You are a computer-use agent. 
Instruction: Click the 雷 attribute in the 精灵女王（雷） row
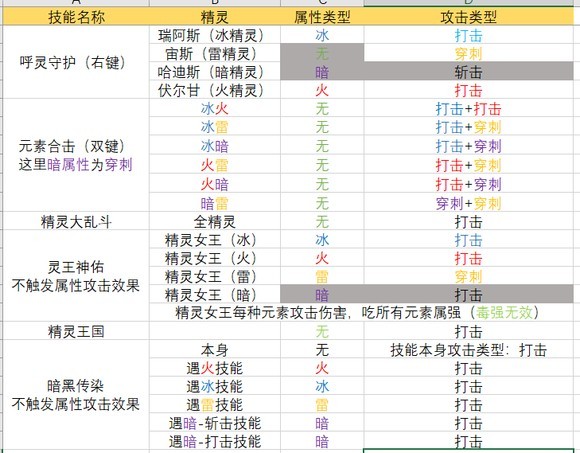pyautogui.click(x=322, y=276)
